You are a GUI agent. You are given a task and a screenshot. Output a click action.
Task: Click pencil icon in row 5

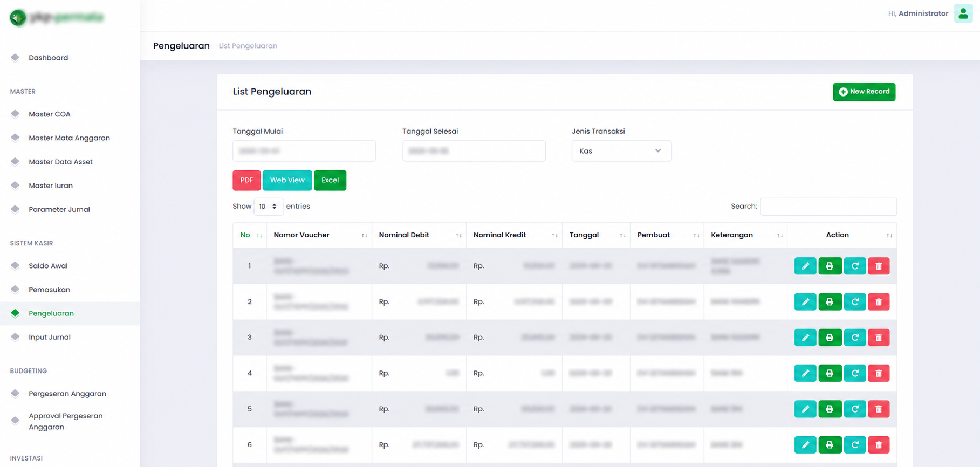coord(805,409)
